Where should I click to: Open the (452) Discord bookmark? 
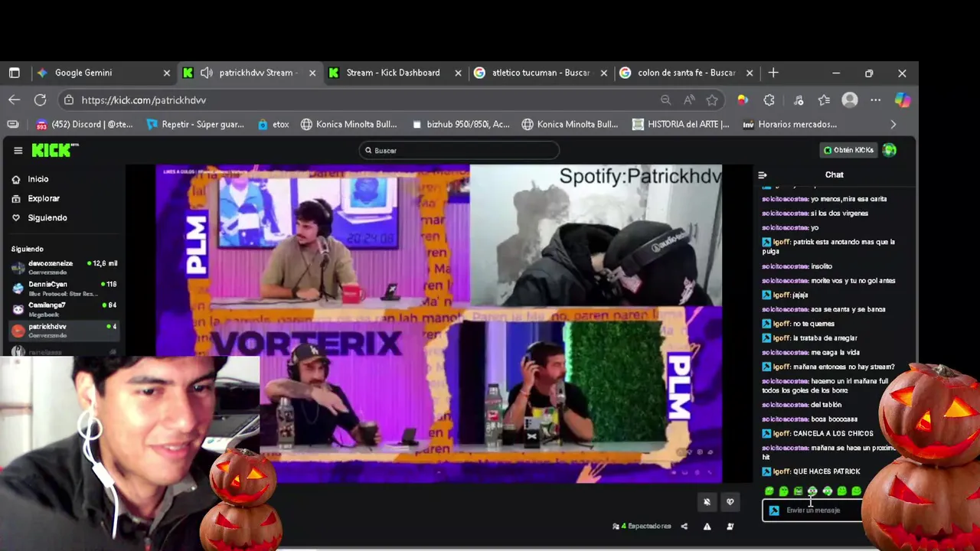(x=85, y=124)
